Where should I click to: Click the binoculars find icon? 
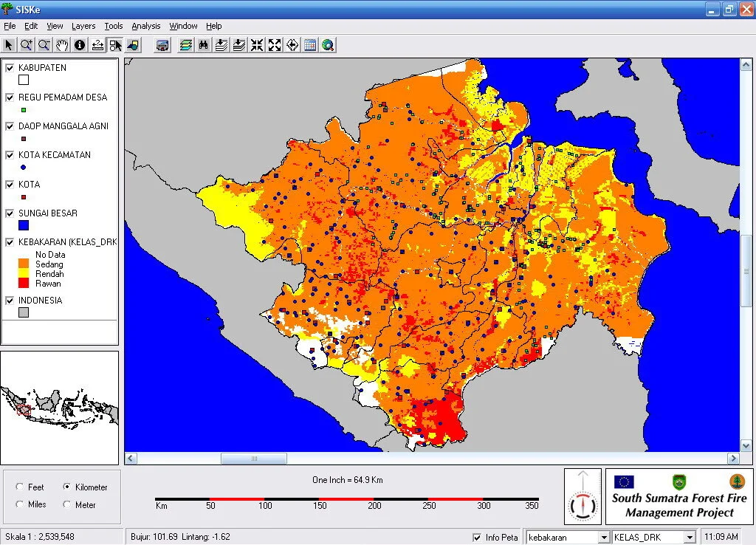pos(203,45)
